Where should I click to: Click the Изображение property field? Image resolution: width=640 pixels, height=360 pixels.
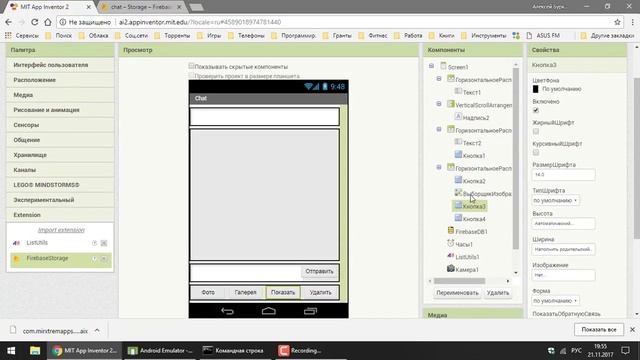point(563,275)
